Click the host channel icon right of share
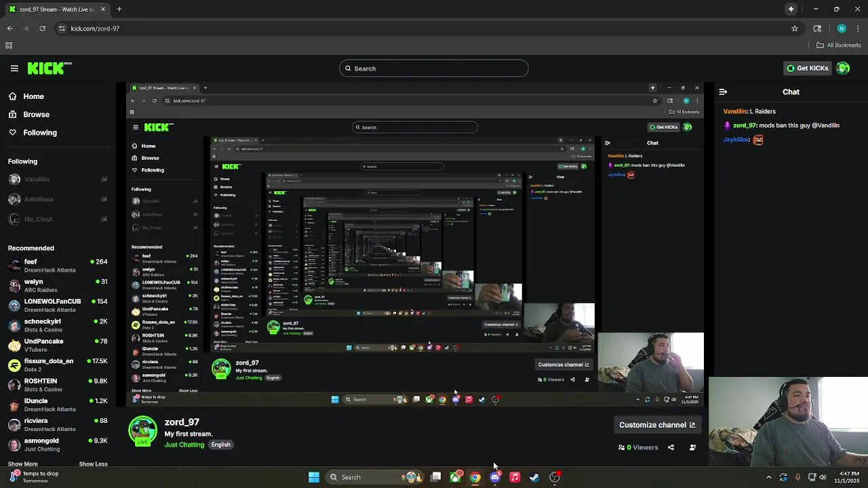The width and height of the screenshot is (868, 488). point(692,447)
